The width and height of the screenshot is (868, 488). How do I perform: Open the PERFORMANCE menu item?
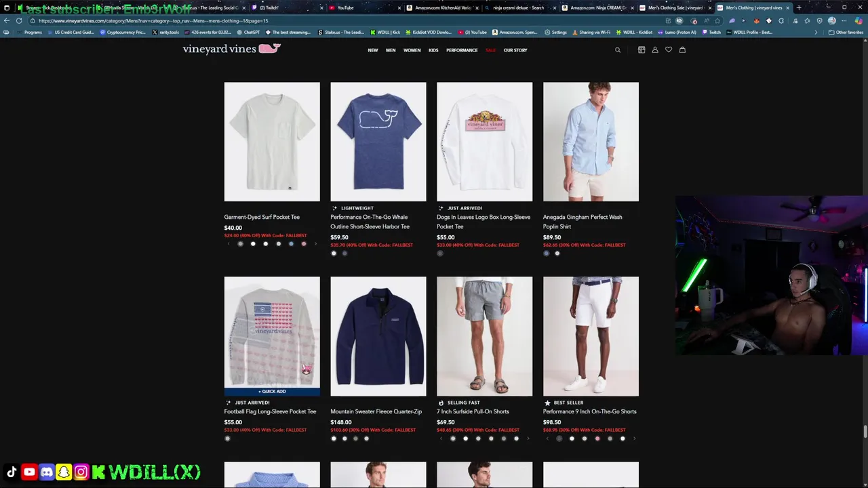coord(462,50)
